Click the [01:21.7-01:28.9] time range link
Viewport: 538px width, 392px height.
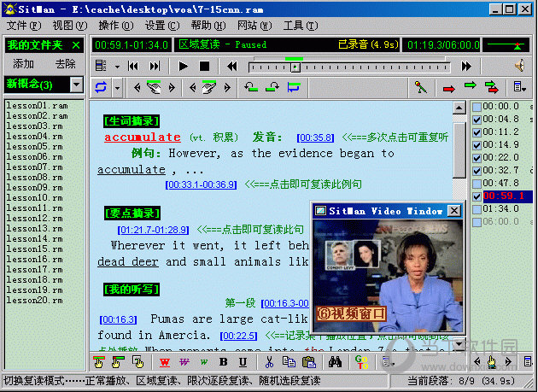point(153,230)
